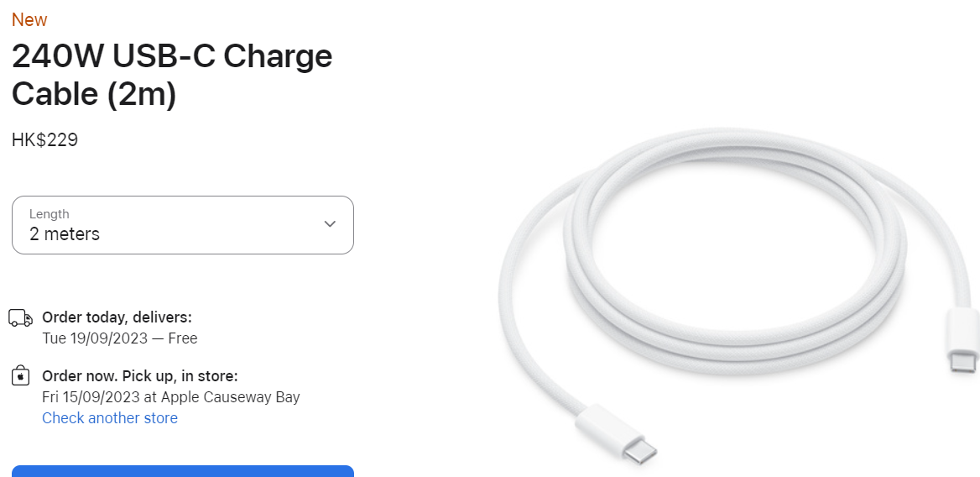980x477 pixels.
Task: Open the Length dropdown selector
Action: pos(183,225)
